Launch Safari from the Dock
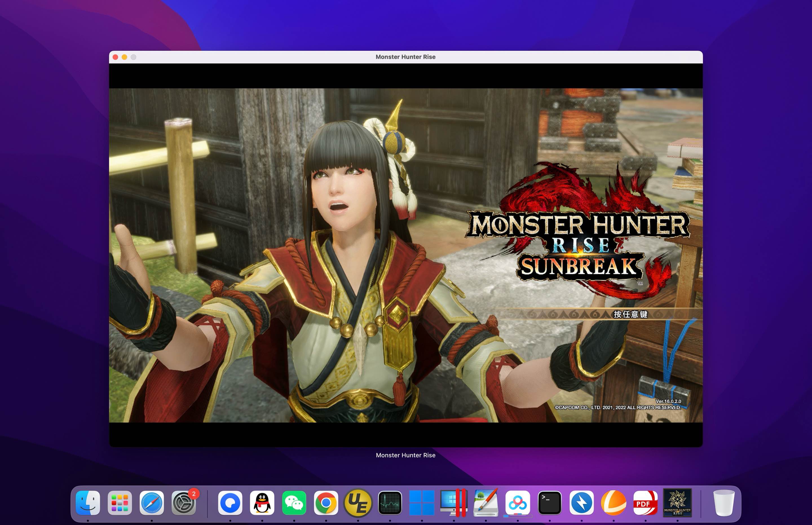Screen dimensions: 812x525 (152, 502)
